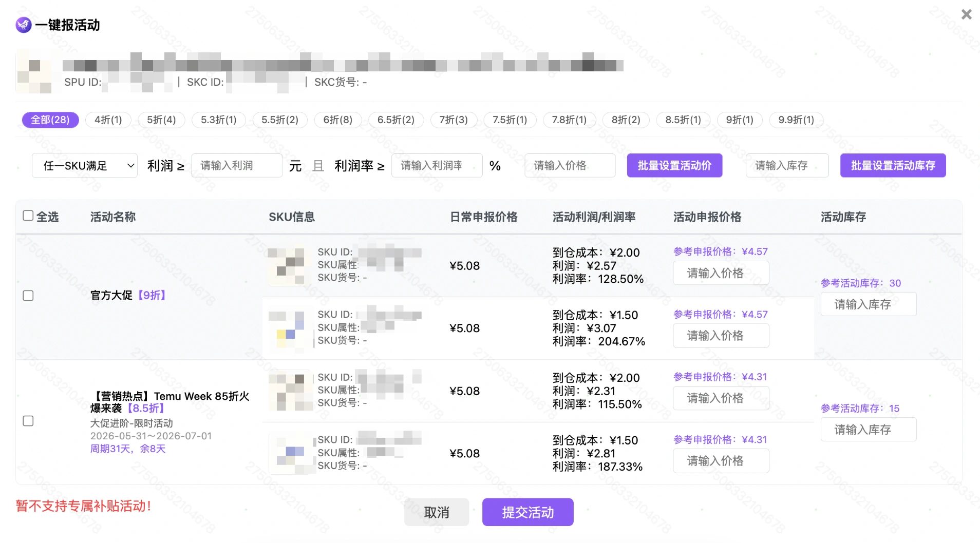Image resolution: width=980 pixels, height=543 pixels.
Task: Click price input for 官方大促 SKU with profit ¥3.07
Action: click(721, 336)
